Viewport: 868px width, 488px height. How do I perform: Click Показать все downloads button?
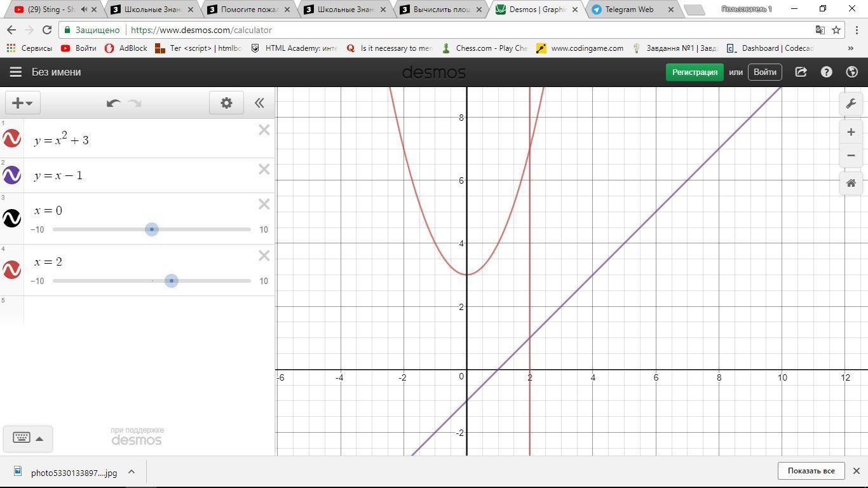tap(811, 471)
